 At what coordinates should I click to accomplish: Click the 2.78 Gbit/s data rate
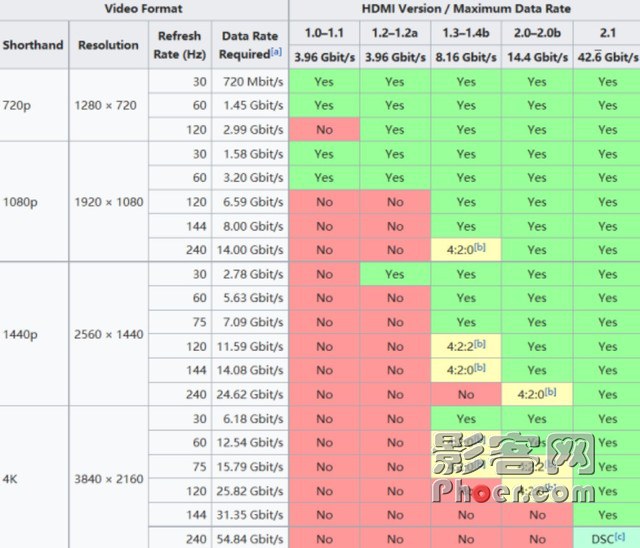[x=253, y=274]
